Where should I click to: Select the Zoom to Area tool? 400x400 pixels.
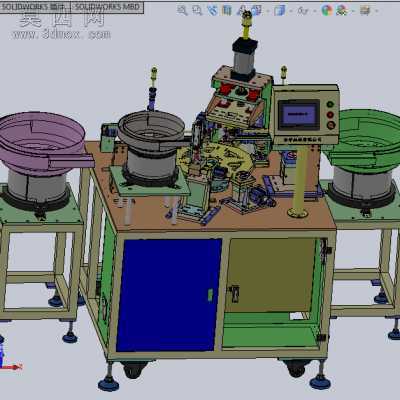[x=197, y=10]
